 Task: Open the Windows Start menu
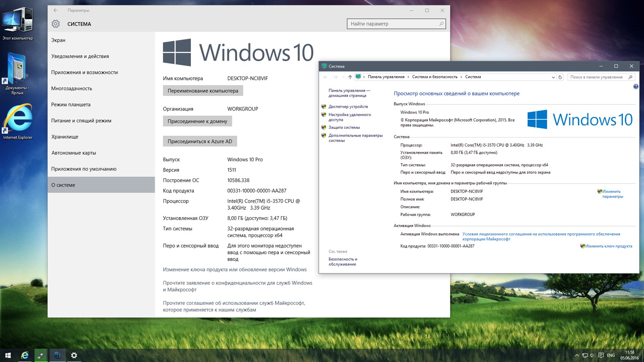(x=8, y=355)
